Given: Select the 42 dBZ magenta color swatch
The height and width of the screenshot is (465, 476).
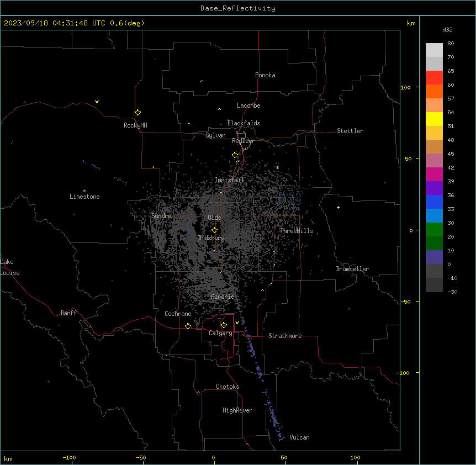Looking at the screenshot, I should [434, 174].
